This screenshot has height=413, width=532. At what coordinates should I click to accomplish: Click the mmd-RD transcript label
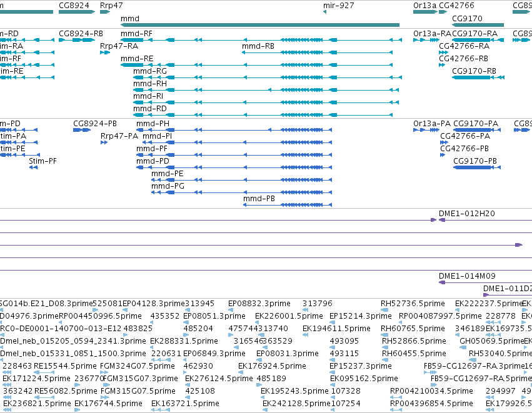150,109
